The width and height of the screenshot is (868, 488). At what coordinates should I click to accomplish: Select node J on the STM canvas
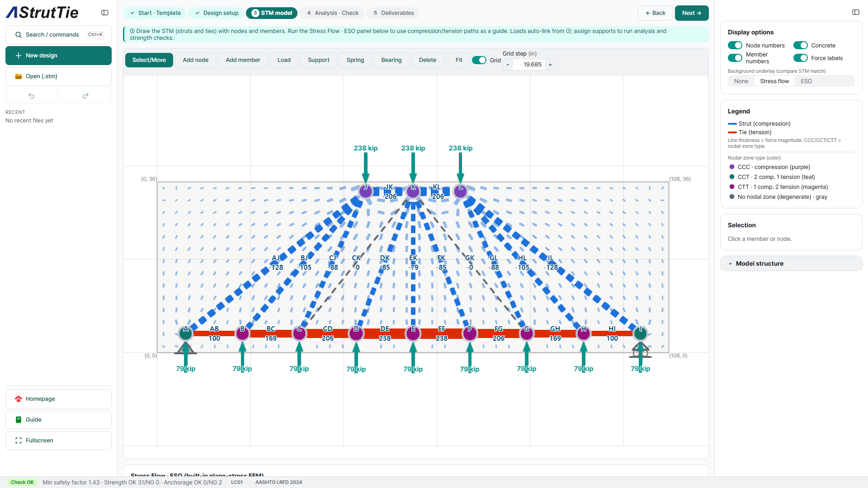(366, 191)
